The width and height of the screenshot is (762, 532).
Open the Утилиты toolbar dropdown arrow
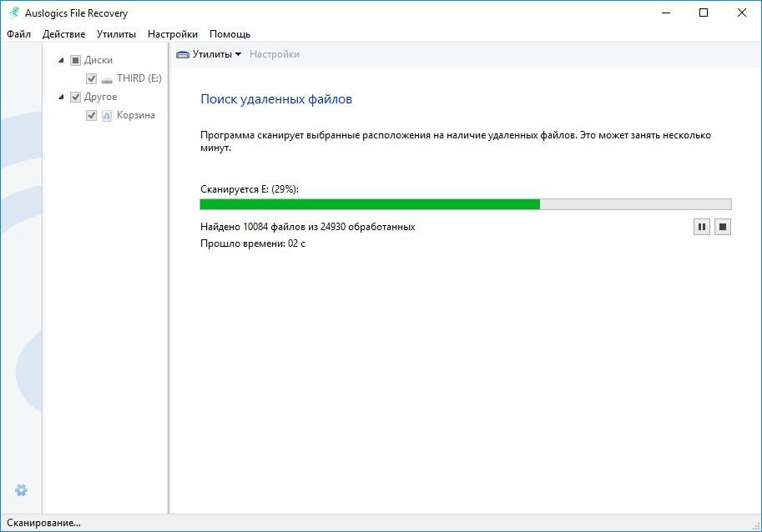(x=238, y=54)
